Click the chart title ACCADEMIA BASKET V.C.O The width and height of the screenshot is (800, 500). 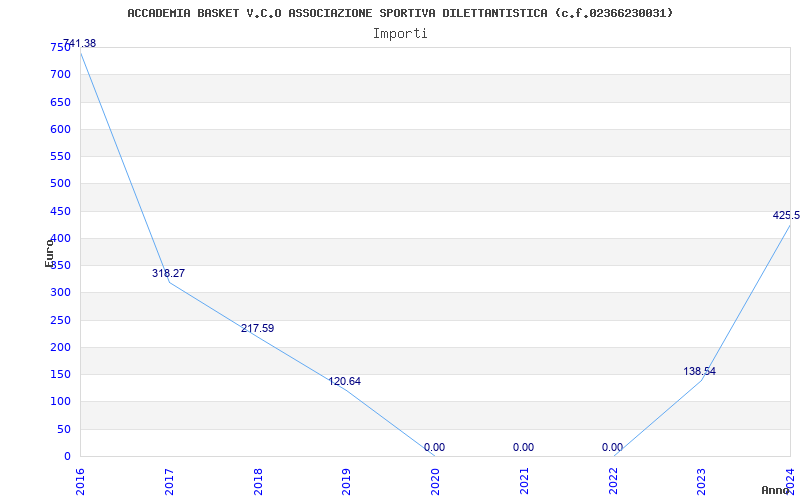click(x=400, y=13)
